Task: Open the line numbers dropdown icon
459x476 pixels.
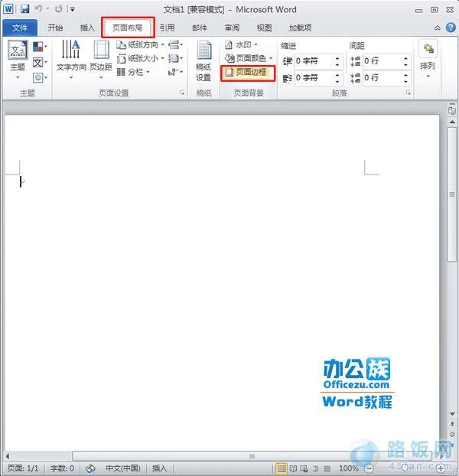Action: [x=175, y=58]
